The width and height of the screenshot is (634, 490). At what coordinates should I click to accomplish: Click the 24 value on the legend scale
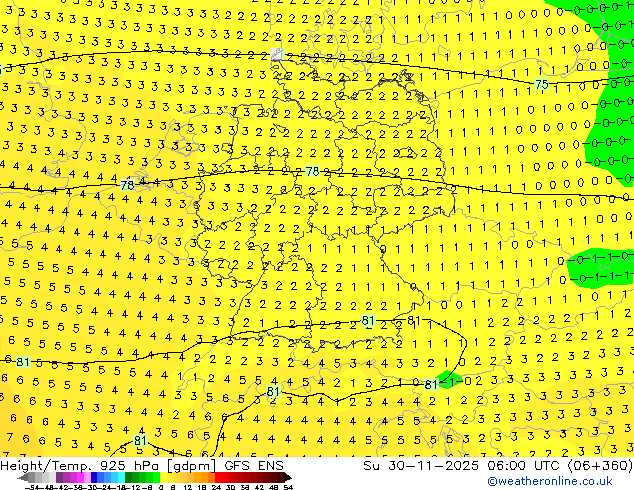(x=216, y=487)
